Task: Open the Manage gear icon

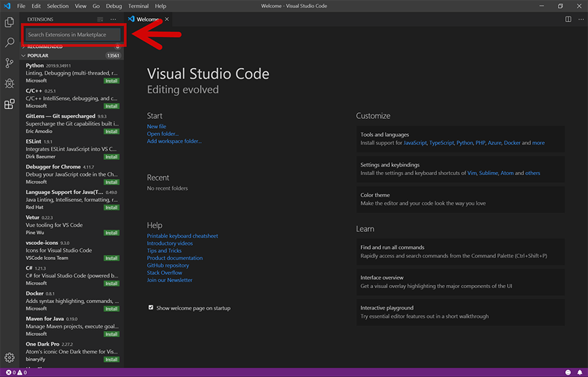Action: [9, 357]
